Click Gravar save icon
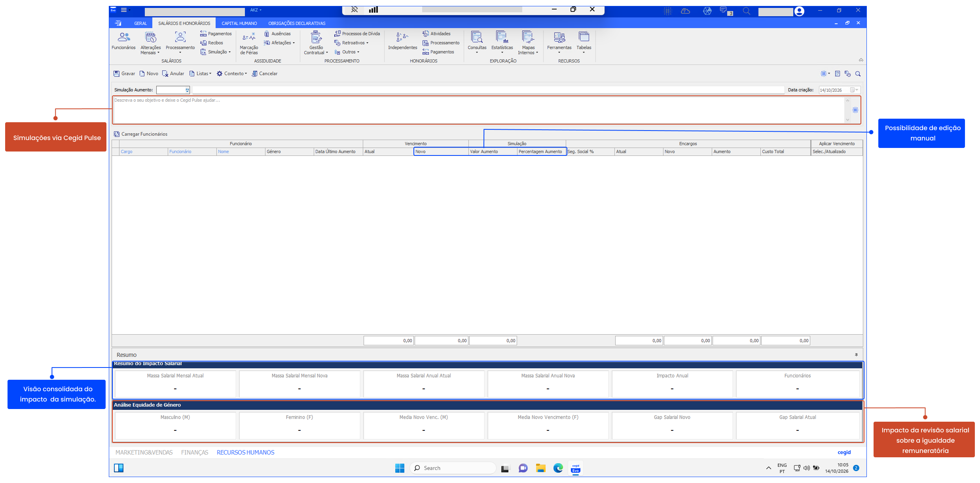The image size is (980, 483). tap(116, 74)
